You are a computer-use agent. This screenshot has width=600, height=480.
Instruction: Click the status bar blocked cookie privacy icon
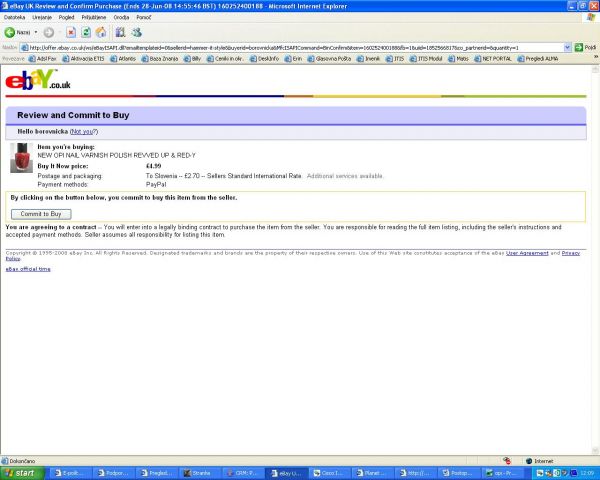(507, 461)
